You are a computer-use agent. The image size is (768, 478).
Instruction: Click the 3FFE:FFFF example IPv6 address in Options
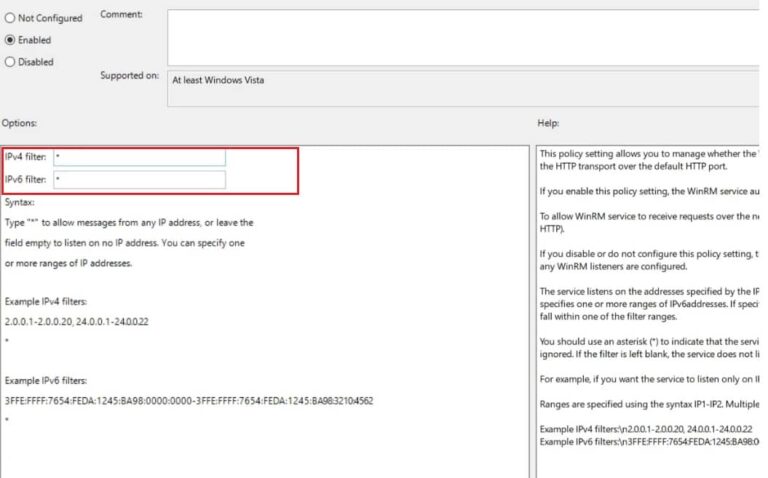point(188,401)
